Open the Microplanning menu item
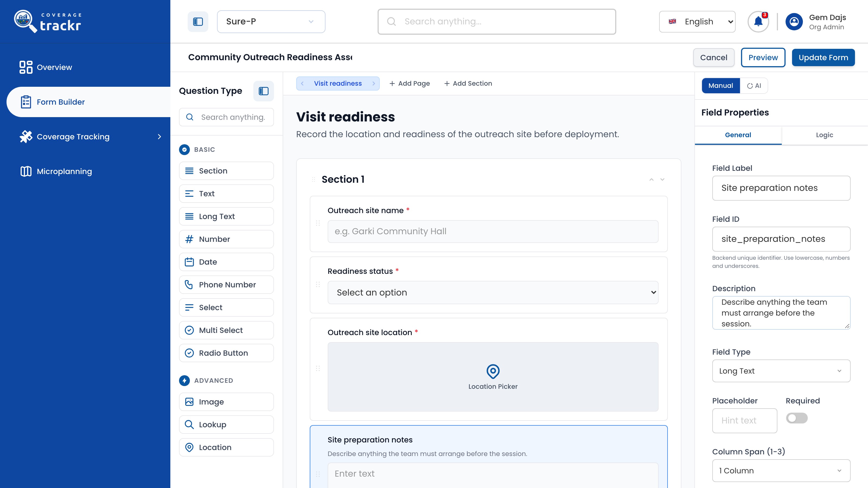The height and width of the screenshot is (488, 868). 88,171
